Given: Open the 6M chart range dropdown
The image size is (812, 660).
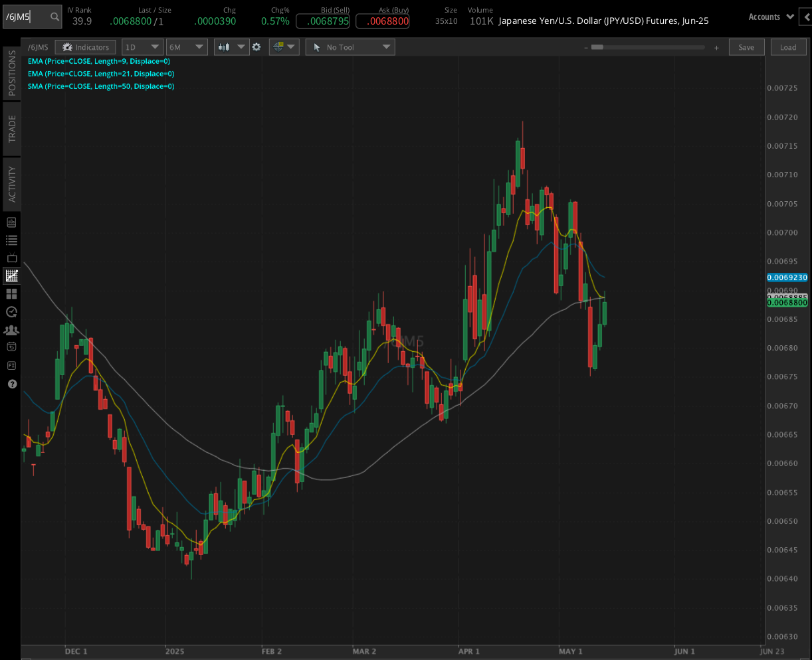Looking at the screenshot, I should [186, 46].
